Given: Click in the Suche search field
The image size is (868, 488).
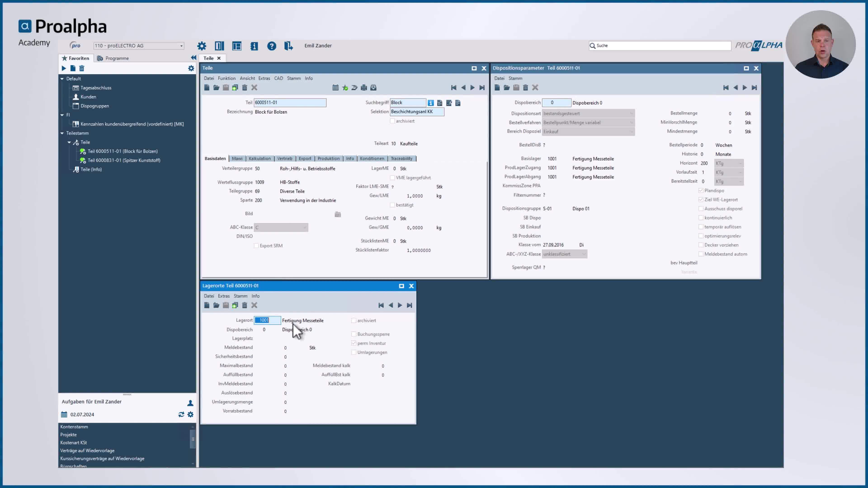Looking at the screenshot, I should pos(660,45).
